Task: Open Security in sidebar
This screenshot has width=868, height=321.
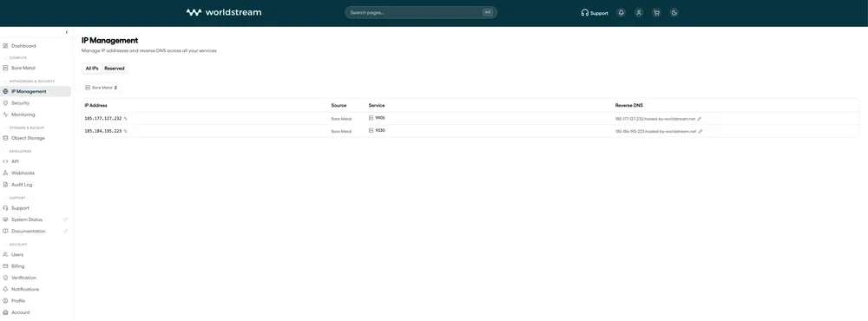Action: 21,103
